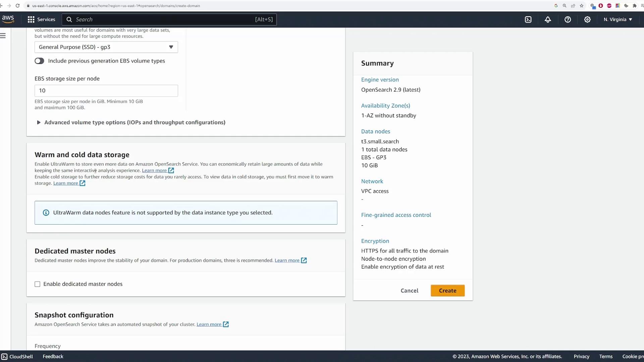The image size is (644, 362).
Task: Open the General Purpose (SSD) gp3 dropdown
Action: (x=106, y=47)
